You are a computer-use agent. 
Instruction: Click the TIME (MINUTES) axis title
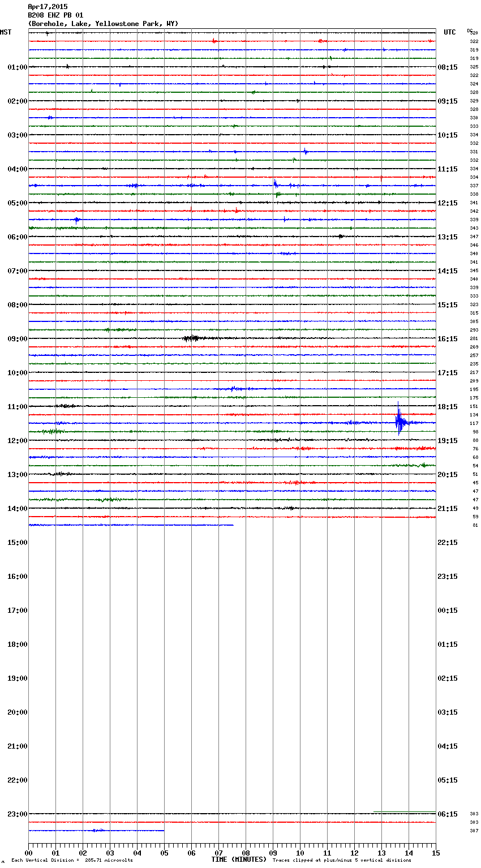coord(239,860)
